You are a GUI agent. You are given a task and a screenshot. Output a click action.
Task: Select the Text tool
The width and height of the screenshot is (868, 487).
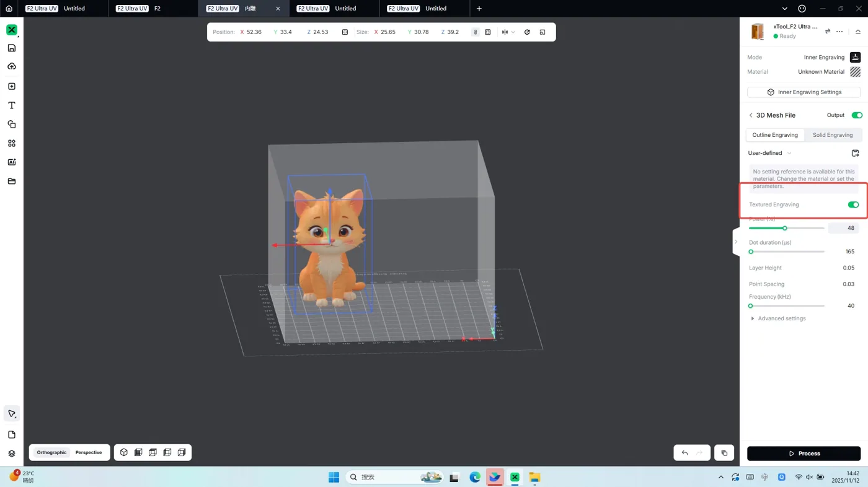(12, 105)
